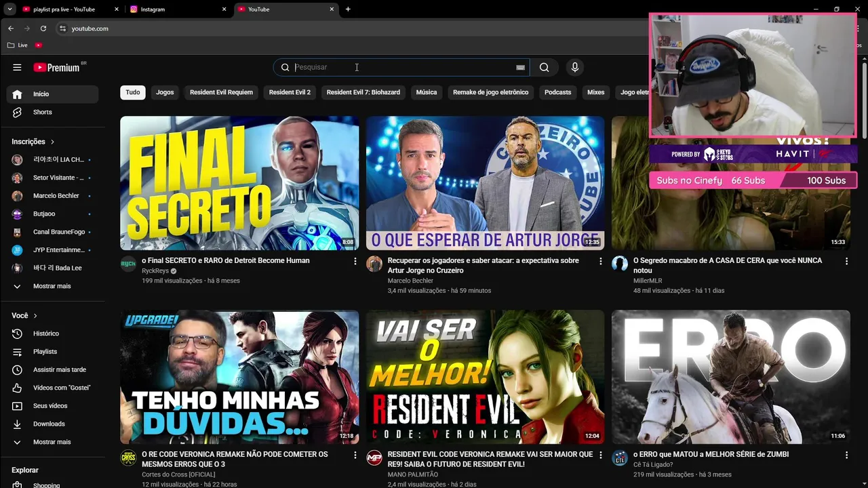This screenshot has width=868, height=488.
Task: Open Seus vídeos in sidebar
Action: 52,406
